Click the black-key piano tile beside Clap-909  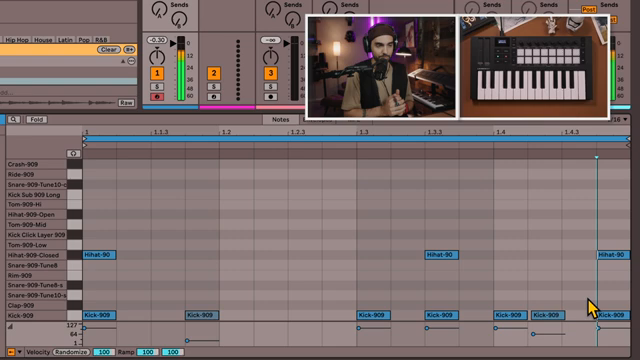[74, 305]
